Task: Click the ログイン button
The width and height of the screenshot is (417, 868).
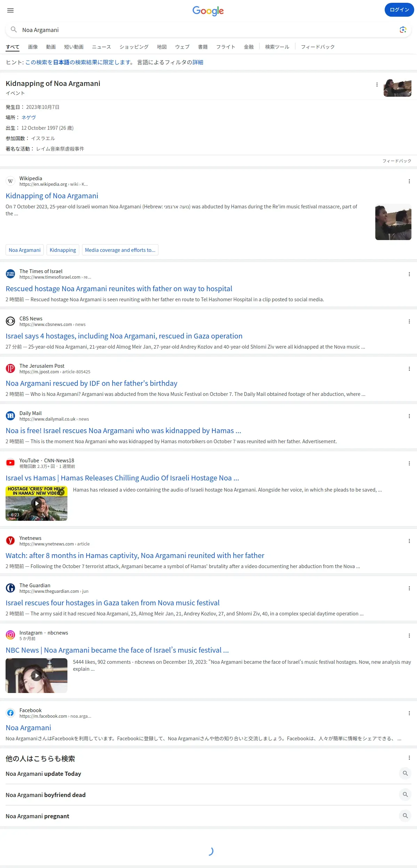Action: point(399,10)
